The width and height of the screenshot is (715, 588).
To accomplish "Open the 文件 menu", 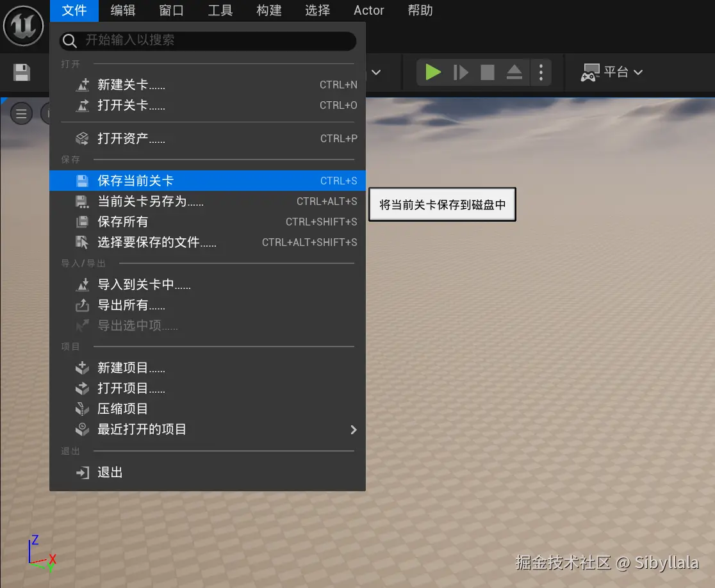I will pyautogui.click(x=74, y=10).
